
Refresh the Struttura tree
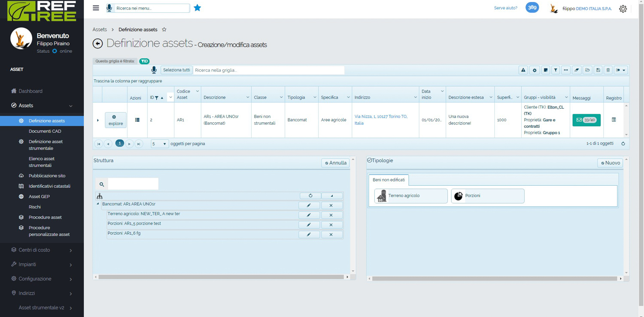pyautogui.click(x=310, y=196)
